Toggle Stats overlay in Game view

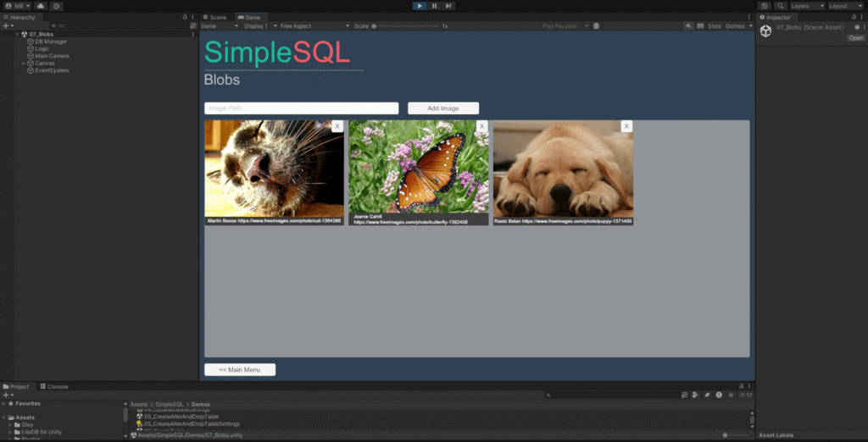715,26
